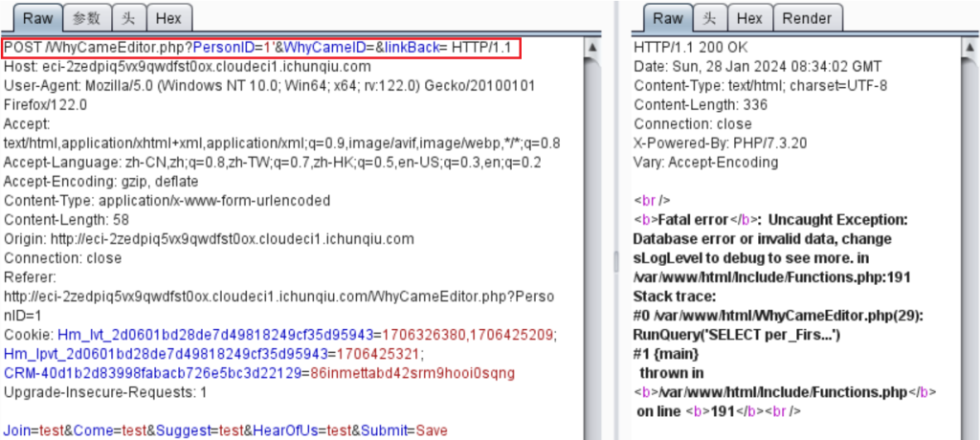
Task: Click the request pane vertical scrollbar track
Action: [592, 250]
